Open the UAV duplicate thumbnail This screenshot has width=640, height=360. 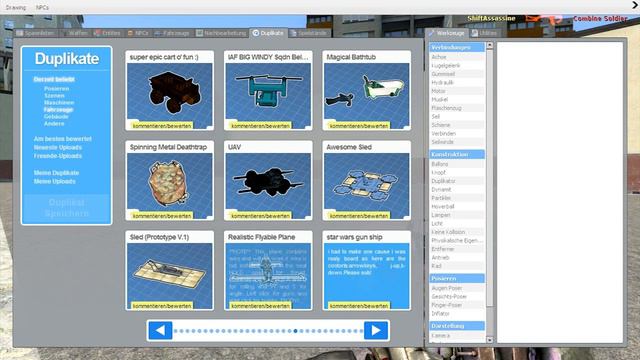pos(268,186)
